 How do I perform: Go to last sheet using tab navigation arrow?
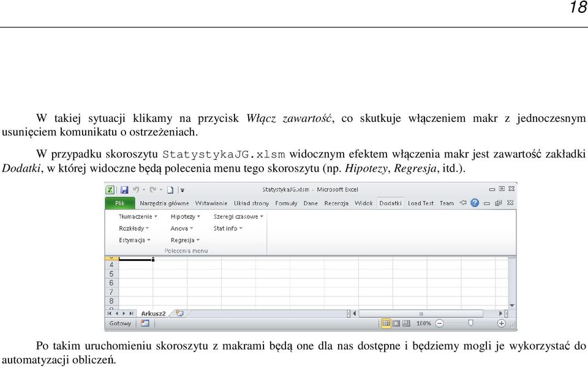[x=131, y=313]
